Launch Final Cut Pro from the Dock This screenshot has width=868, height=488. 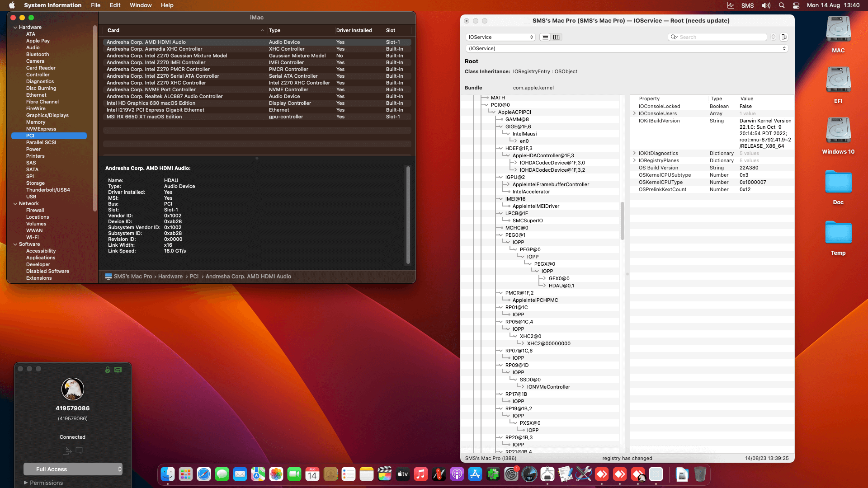[x=385, y=474]
